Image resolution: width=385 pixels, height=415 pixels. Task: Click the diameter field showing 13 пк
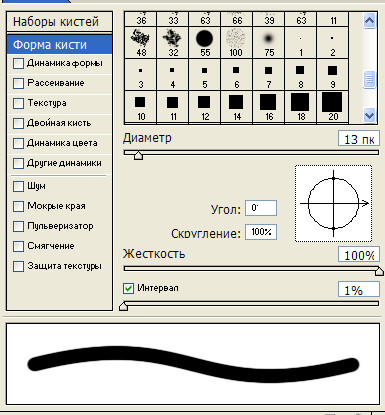click(x=359, y=139)
